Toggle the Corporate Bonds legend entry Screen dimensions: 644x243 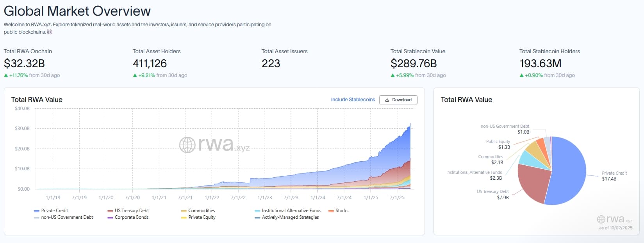pos(131,217)
